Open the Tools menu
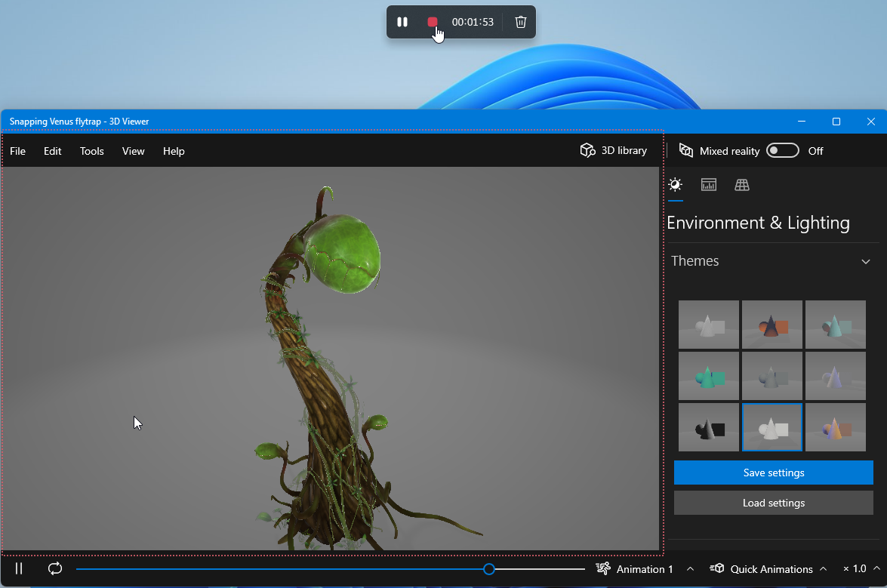887x588 pixels. [x=92, y=151]
